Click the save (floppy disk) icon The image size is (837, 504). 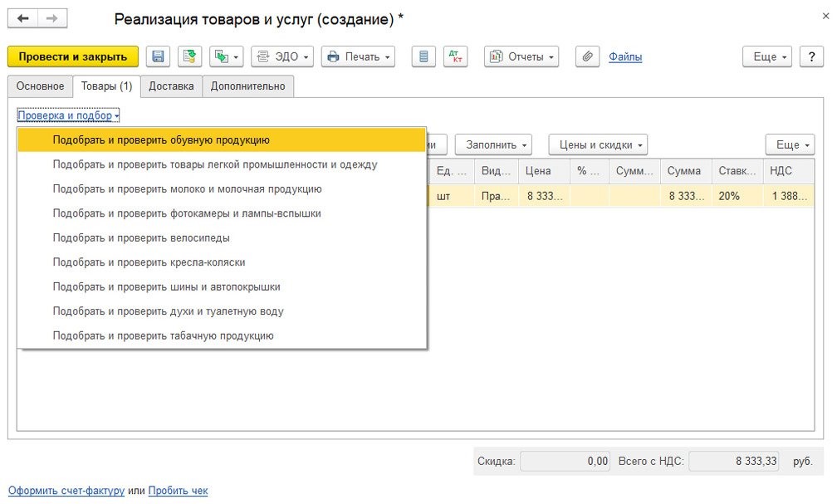coord(158,56)
